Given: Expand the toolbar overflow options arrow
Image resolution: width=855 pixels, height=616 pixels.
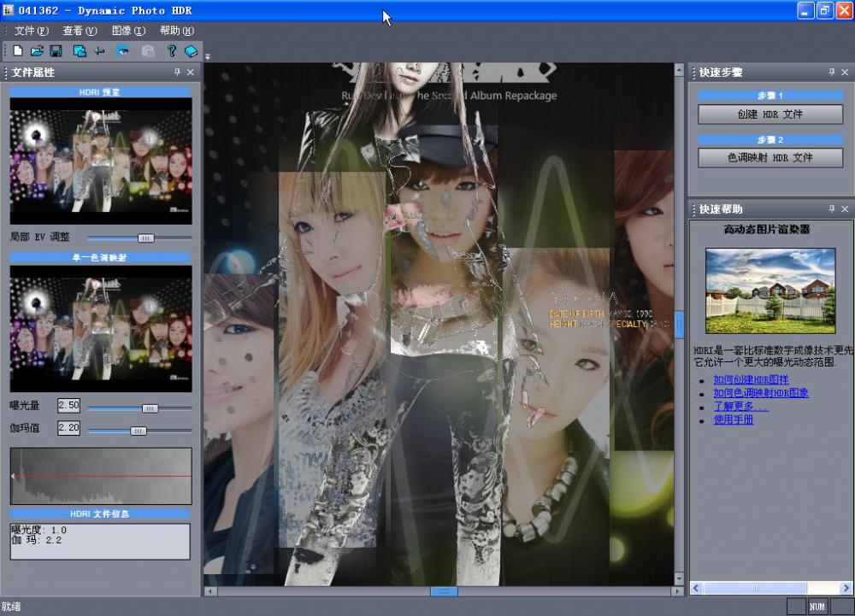Looking at the screenshot, I should click(x=207, y=56).
